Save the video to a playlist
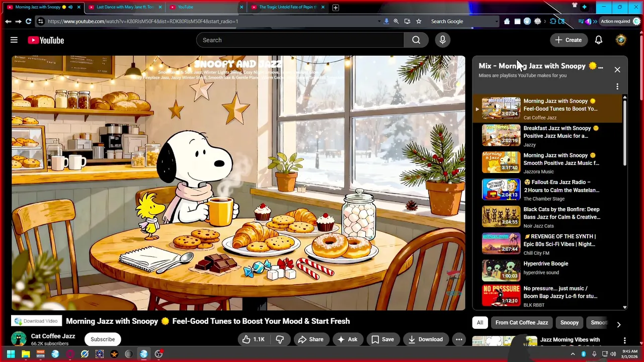 point(383,339)
